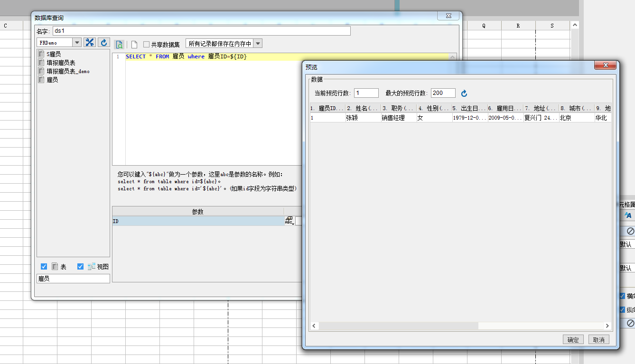The height and width of the screenshot is (364, 635).
Task: Click the preview query icon
Action: (119, 45)
